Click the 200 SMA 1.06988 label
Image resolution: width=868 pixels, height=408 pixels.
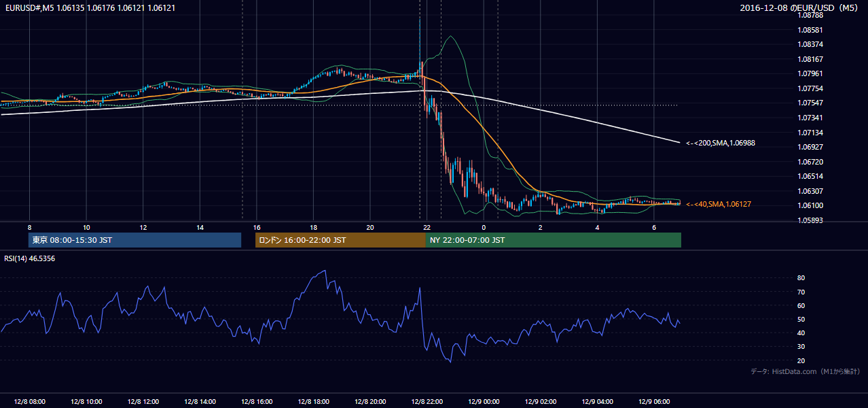720,143
